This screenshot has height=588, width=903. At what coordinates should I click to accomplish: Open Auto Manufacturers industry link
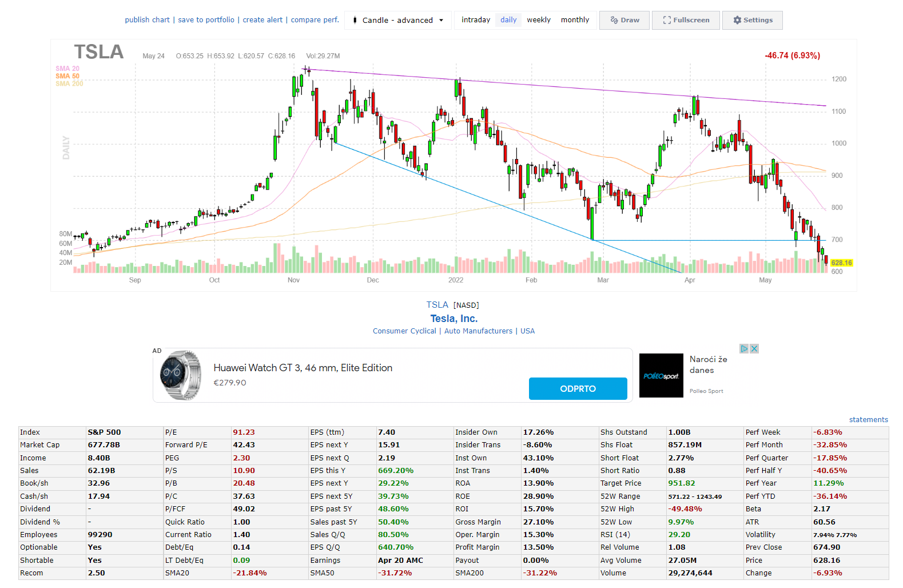pos(478,331)
